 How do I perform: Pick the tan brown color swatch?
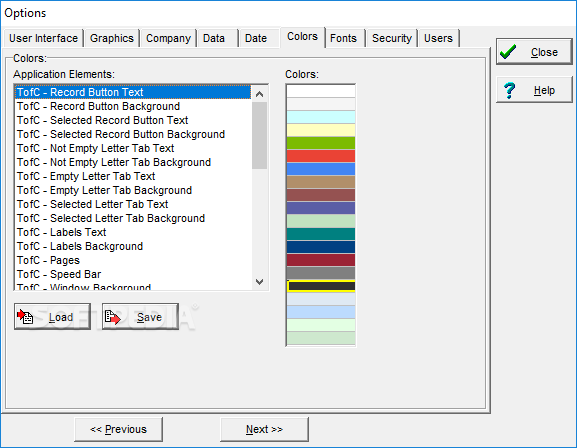321,182
